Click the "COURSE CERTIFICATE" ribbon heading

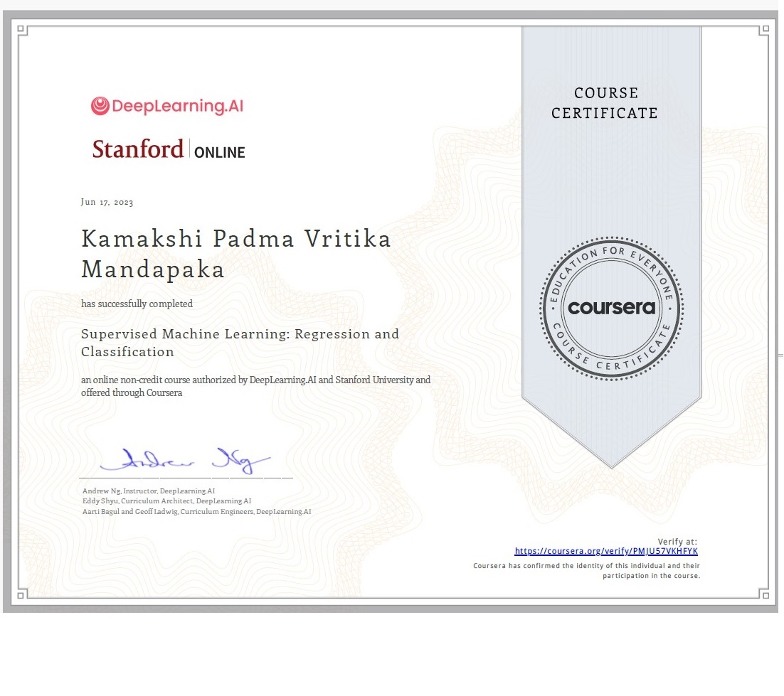point(605,103)
